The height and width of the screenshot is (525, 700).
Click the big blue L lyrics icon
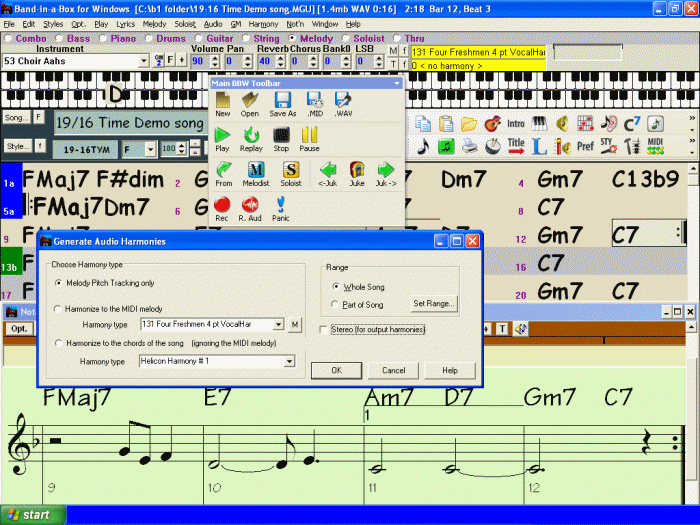point(539,146)
